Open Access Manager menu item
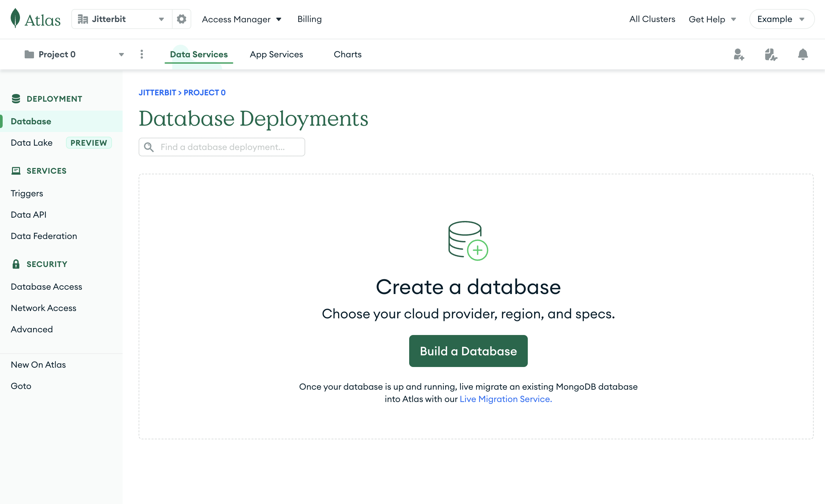 (242, 19)
